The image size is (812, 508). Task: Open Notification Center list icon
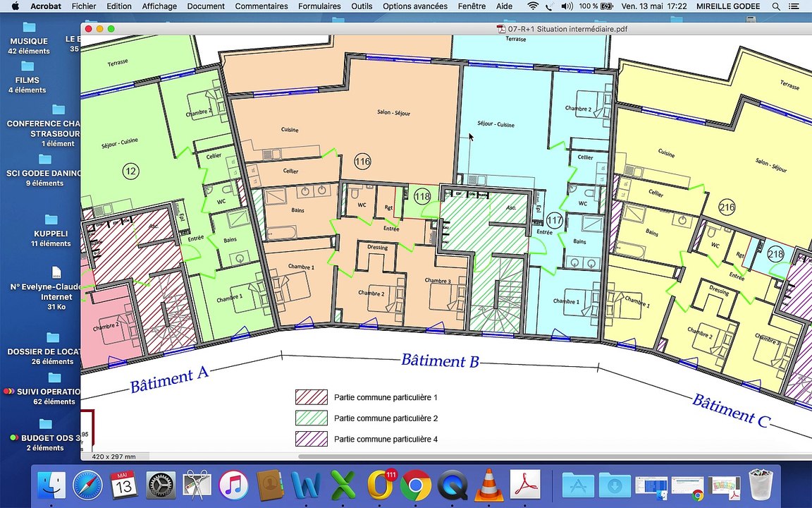[794, 6]
